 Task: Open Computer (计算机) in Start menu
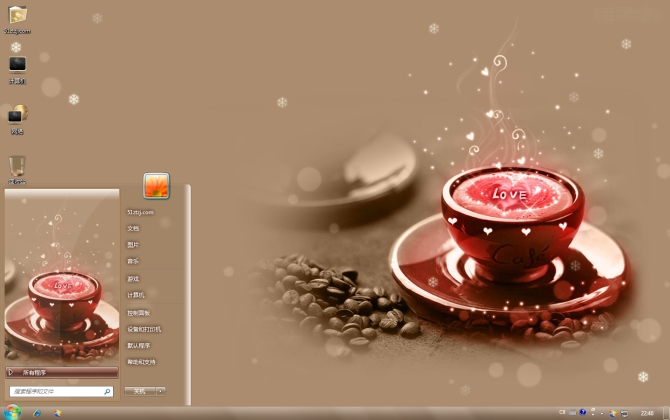(x=135, y=295)
